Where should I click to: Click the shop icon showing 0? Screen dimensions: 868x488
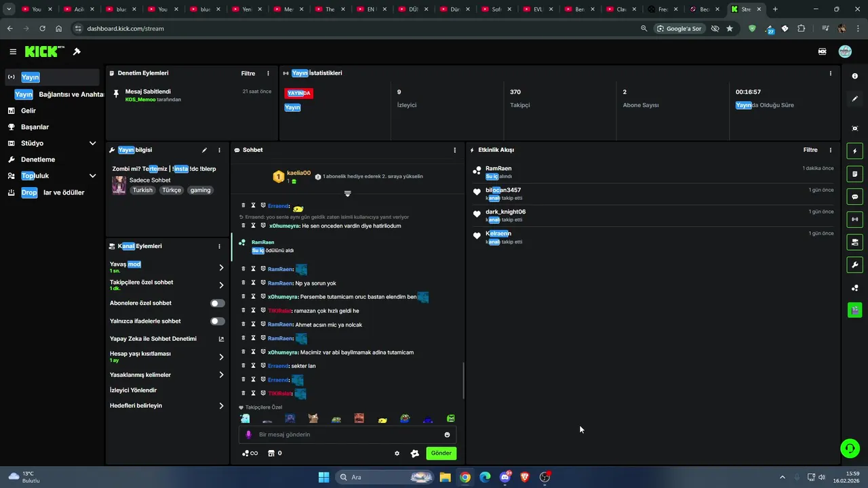point(275,453)
